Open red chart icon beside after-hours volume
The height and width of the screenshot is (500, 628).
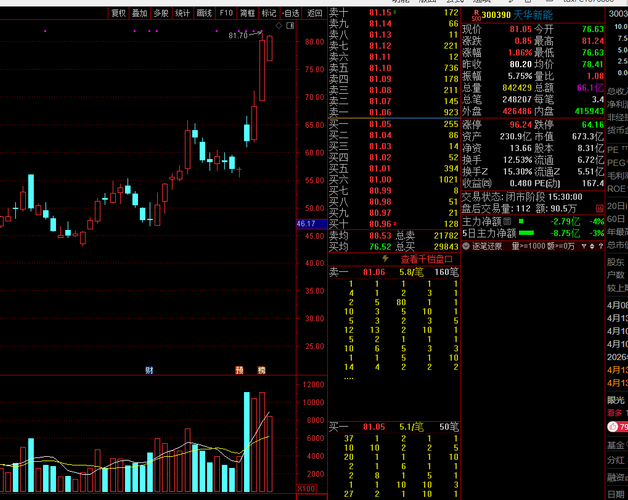[x=600, y=208]
